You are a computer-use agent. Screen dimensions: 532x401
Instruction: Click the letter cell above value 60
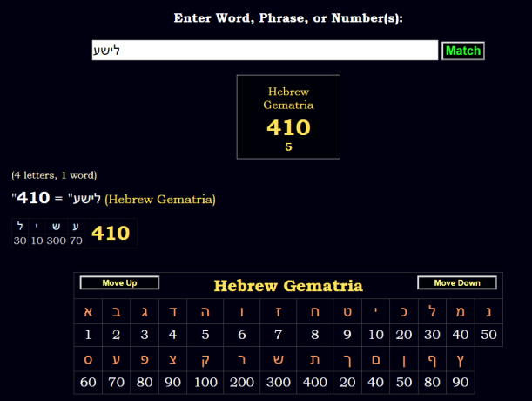(x=88, y=359)
